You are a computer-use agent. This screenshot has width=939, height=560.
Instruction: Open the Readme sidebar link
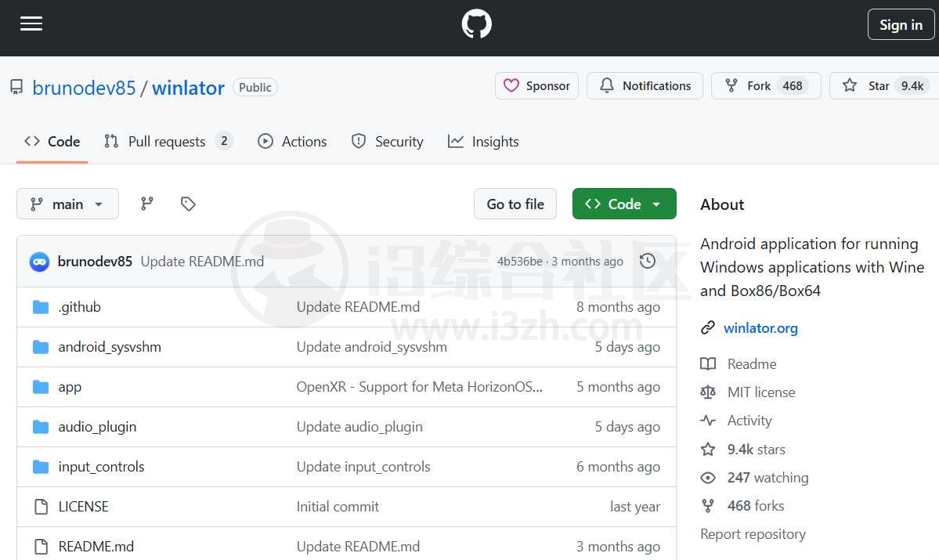tap(752, 363)
